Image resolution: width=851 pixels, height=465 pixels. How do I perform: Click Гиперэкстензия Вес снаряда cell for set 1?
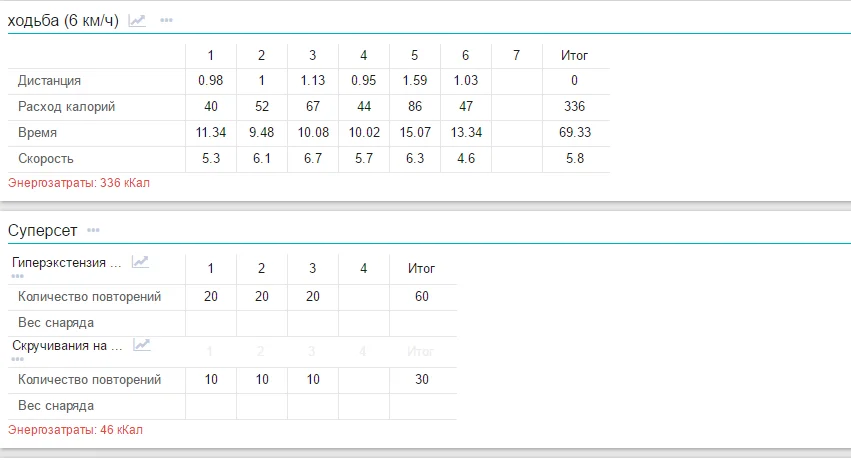coord(210,323)
